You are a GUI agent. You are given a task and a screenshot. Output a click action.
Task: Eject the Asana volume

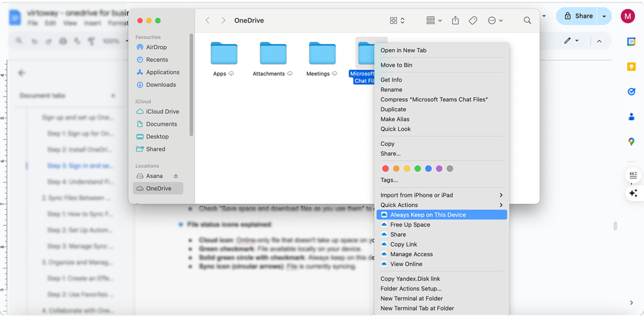[176, 176]
